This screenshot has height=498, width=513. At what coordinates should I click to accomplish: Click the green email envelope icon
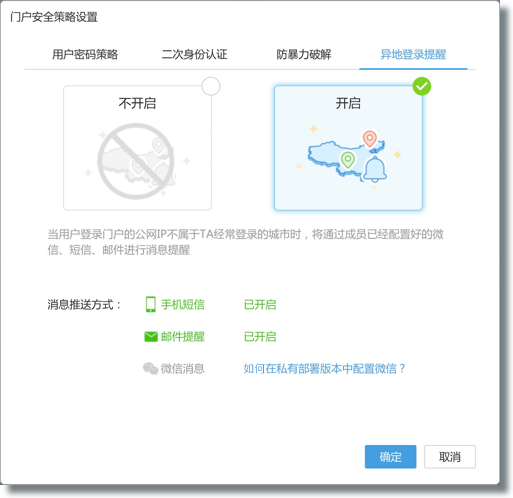click(x=151, y=337)
